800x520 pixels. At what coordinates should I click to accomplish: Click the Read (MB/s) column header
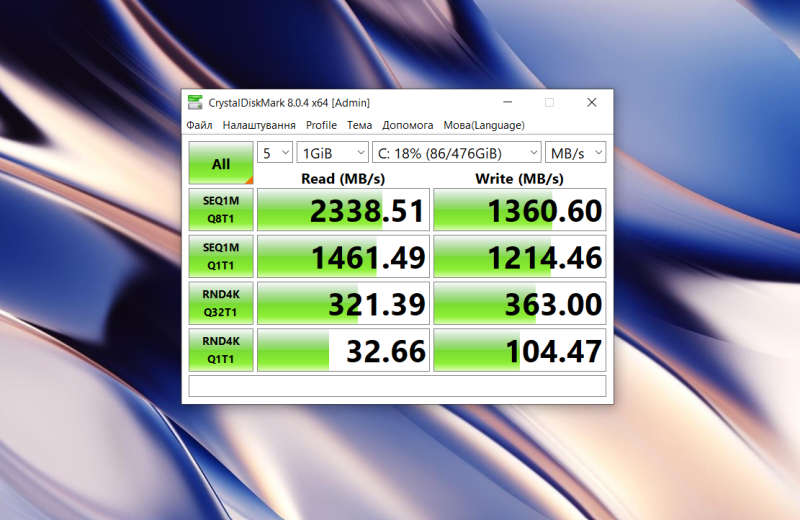343,179
